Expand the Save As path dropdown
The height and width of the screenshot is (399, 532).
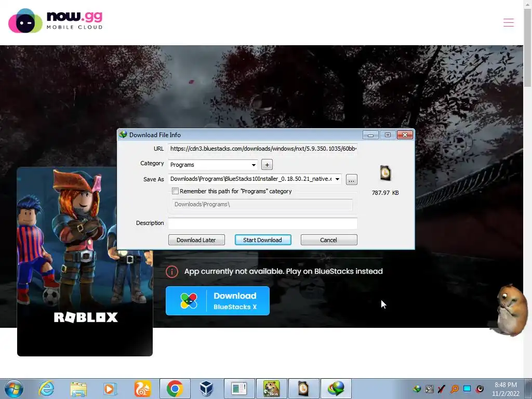click(x=337, y=179)
